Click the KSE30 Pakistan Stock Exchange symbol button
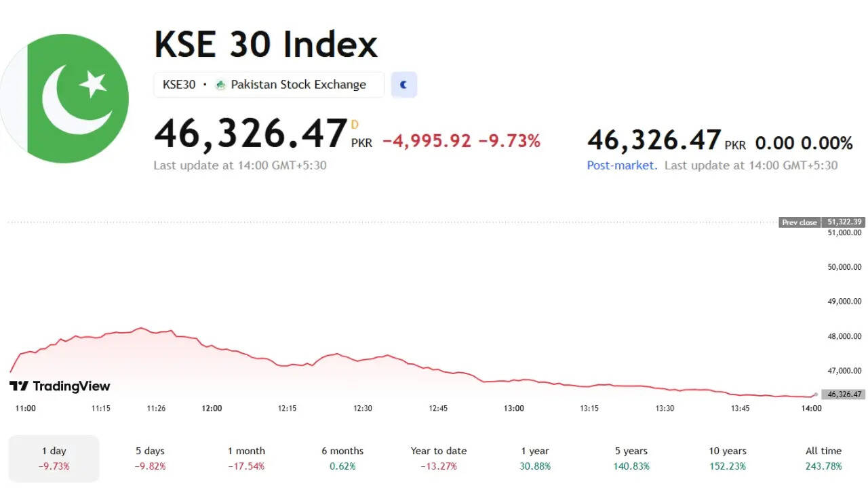868x488 pixels. click(x=269, y=85)
